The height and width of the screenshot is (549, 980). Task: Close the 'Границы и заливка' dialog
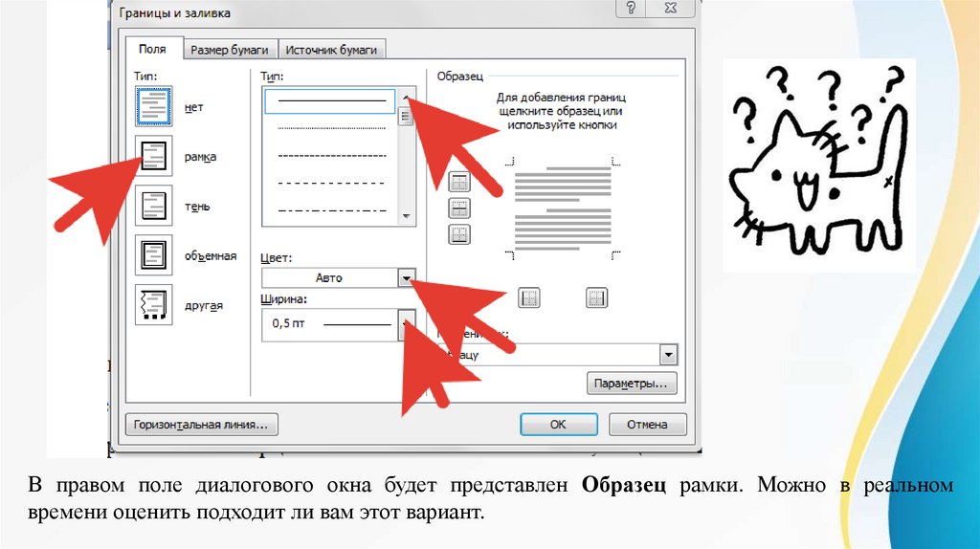671,8
